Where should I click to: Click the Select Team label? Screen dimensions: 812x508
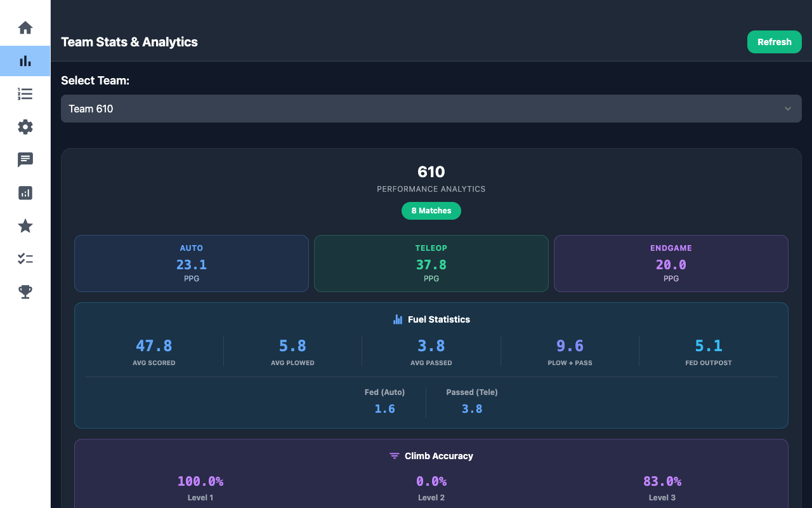point(95,81)
